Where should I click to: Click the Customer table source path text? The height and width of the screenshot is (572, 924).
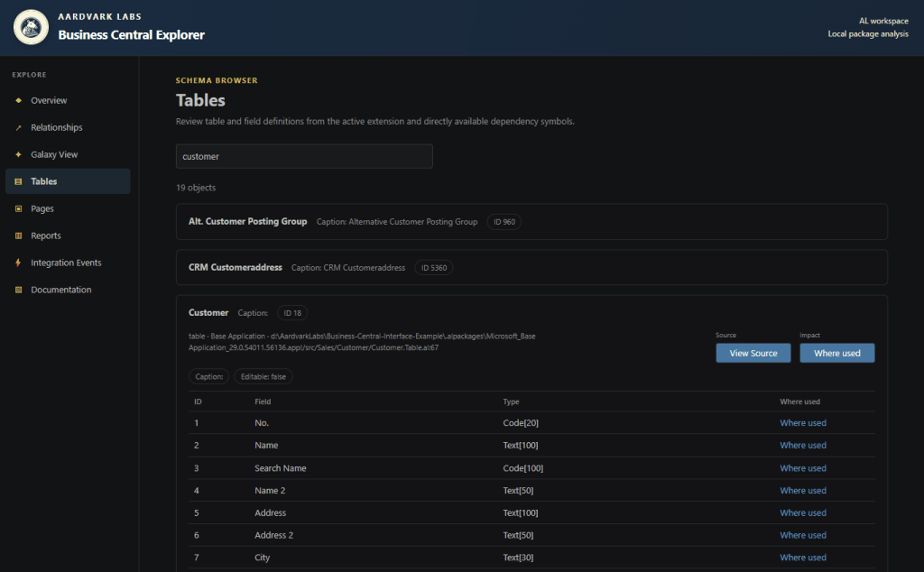(362, 342)
